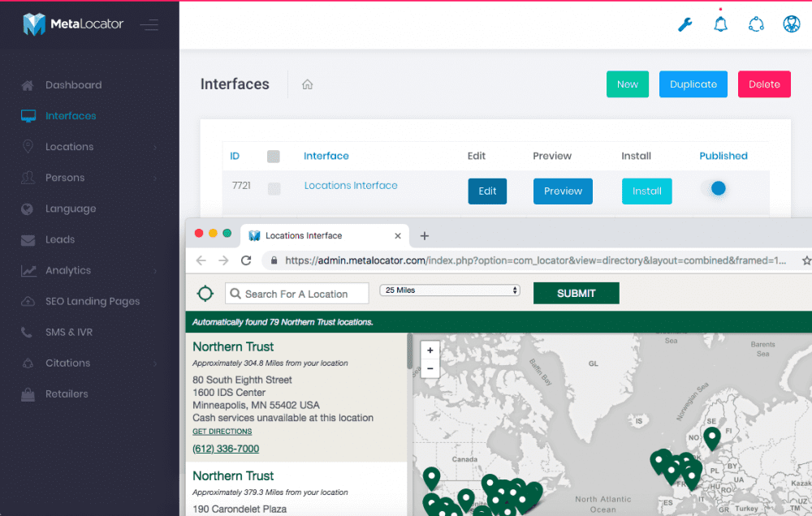Open Retailers in the sidebar
This screenshot has height=516, width=812.
(67, 394)
